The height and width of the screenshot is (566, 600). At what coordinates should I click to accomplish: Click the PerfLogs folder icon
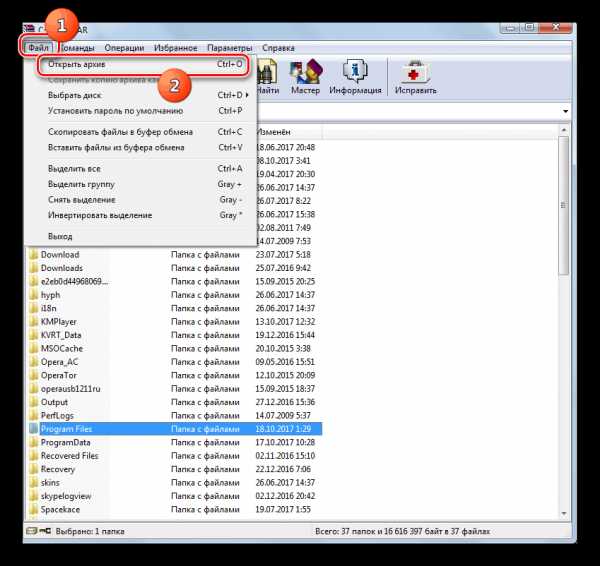(x=34, y=415)
